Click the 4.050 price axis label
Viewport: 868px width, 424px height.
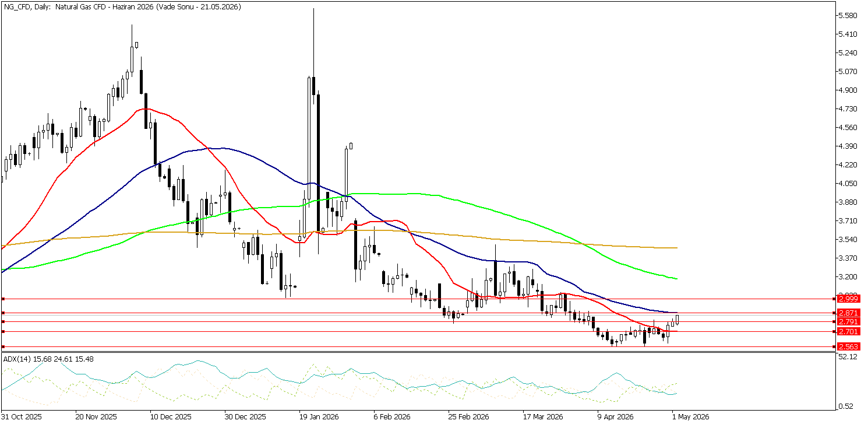tap(848, 183)
